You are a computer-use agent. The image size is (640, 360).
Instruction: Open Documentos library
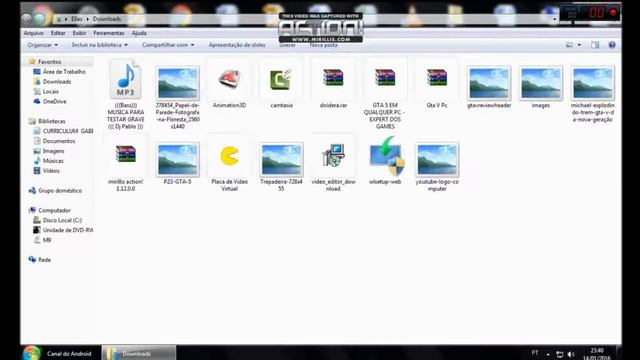pyautogui.click(x=59, y=141)
